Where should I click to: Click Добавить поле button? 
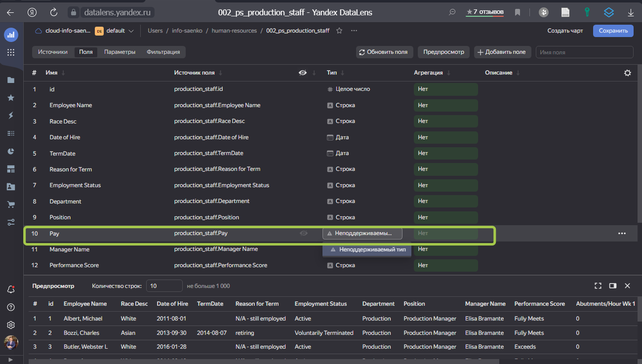pos(501,52)
